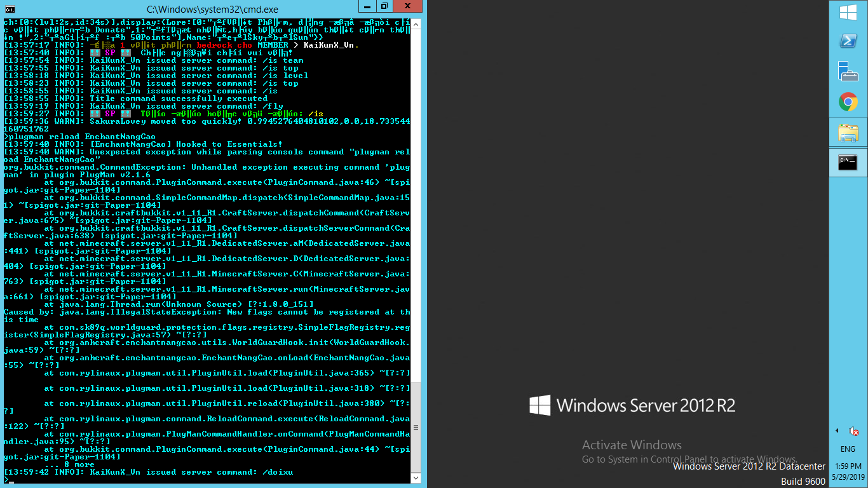Click the ">plugman reload EnchantNangCao" command line
Image resolution: width=868 pixels, height=488 pixels.
[x=80, y=137]
